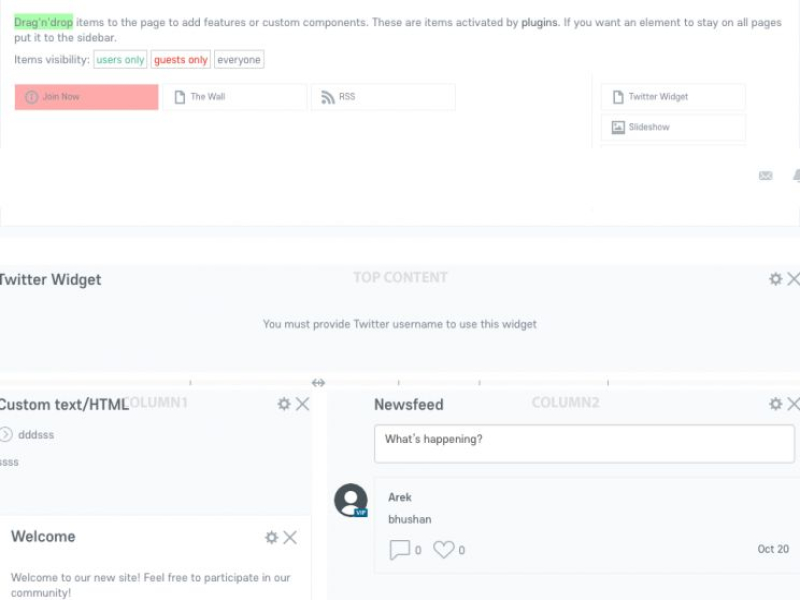
Task: Open Newsfeed widget settings gear
Action: (x=775, y=404)
